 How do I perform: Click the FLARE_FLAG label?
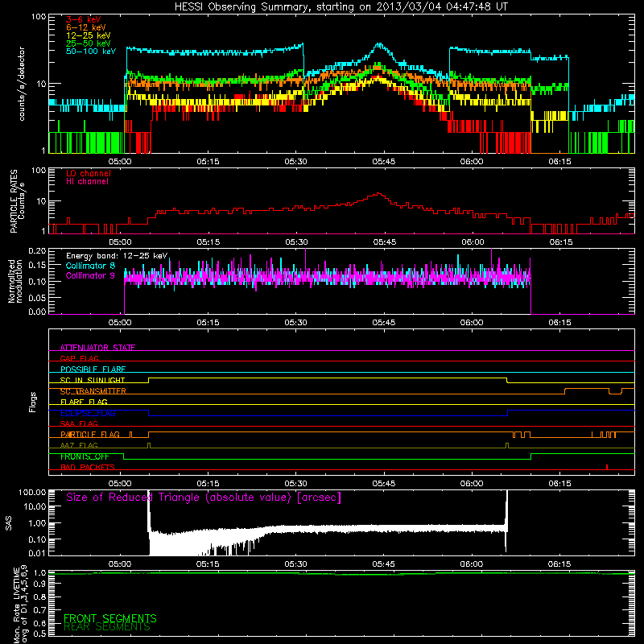tap(84, 402)
